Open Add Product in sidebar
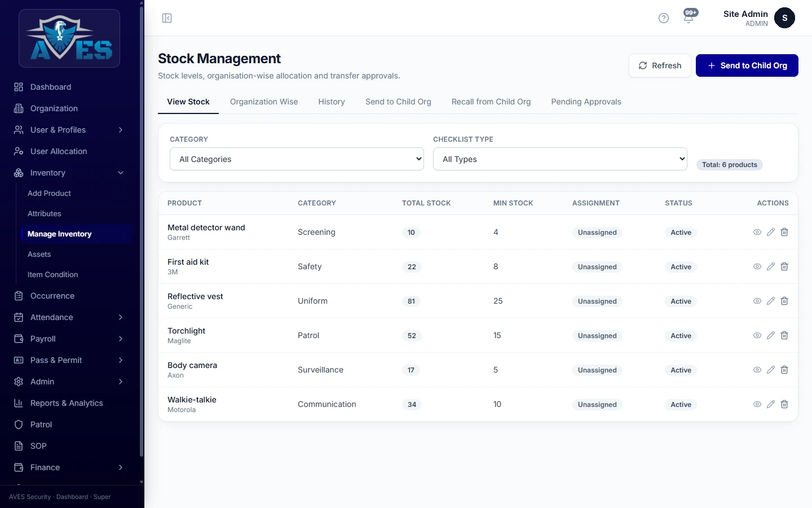The width and height of the screenshot is (812, 508). pos(76,193)
